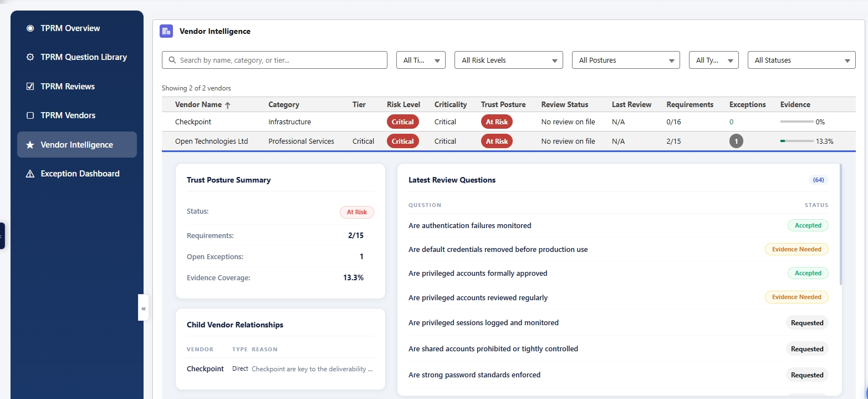Collapse the sidebar using the « chevron

point(143,308)
